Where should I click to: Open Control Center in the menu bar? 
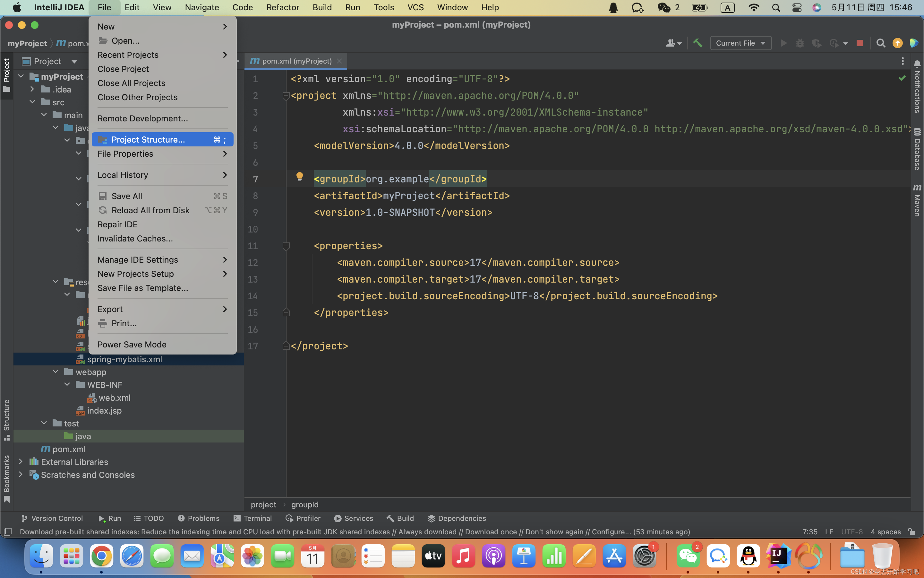[x=797, y=8]
